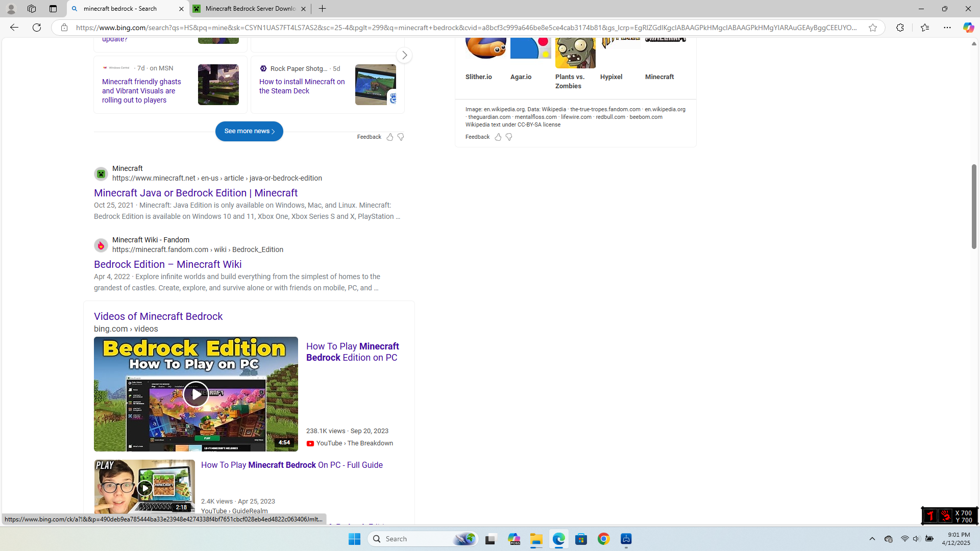Open Microsoft Store from the taskbar

pos(581,539)
